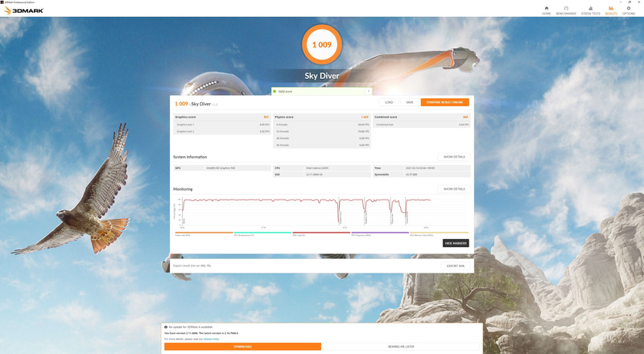Select the Physics score row

321,117
